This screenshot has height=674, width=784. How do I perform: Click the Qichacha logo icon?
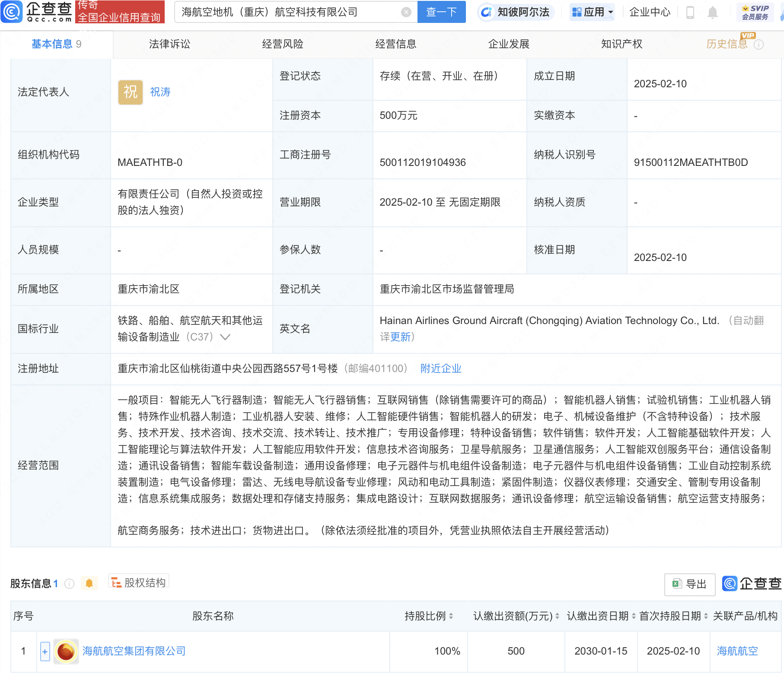pyautogui.click(x=12, y=12)
